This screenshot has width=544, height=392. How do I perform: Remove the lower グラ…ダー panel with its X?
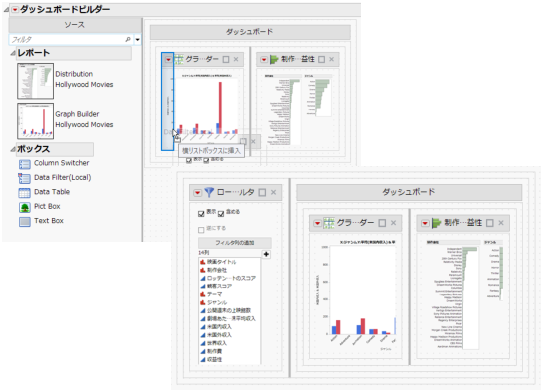[393, 223]
